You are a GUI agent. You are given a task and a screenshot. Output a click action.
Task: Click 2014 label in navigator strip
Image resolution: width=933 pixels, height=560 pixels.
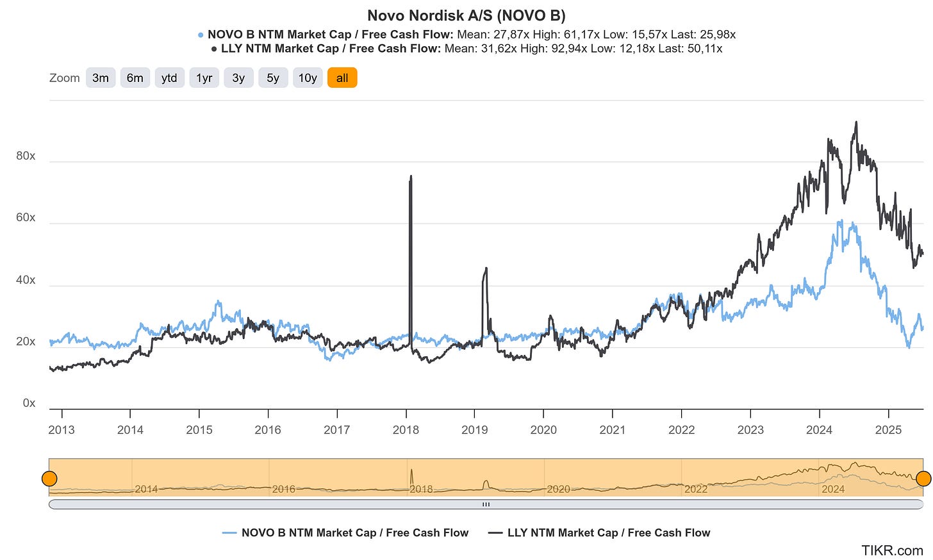pos(147,490)
